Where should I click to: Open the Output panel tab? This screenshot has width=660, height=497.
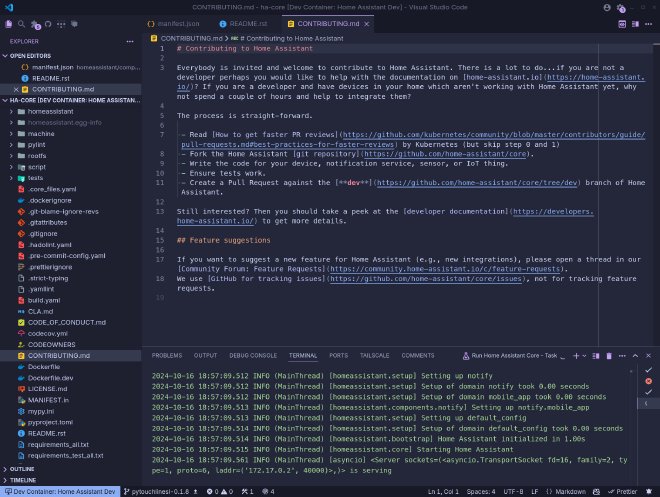point(205,356)
